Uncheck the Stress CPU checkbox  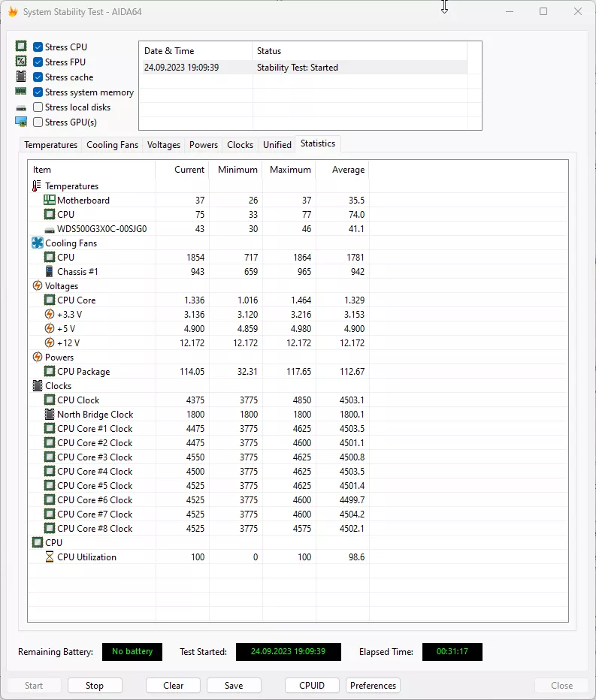coord(38,47)
